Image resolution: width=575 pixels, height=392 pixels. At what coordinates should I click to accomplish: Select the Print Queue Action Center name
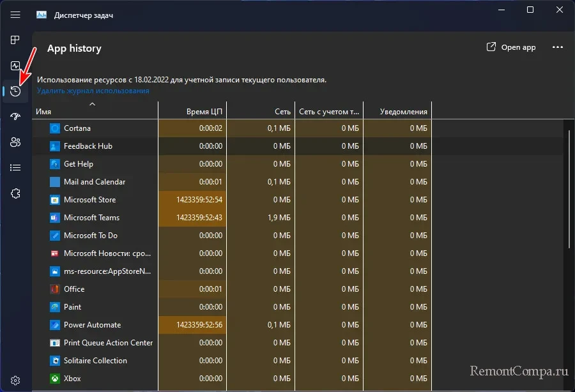(x=108, y=343)
